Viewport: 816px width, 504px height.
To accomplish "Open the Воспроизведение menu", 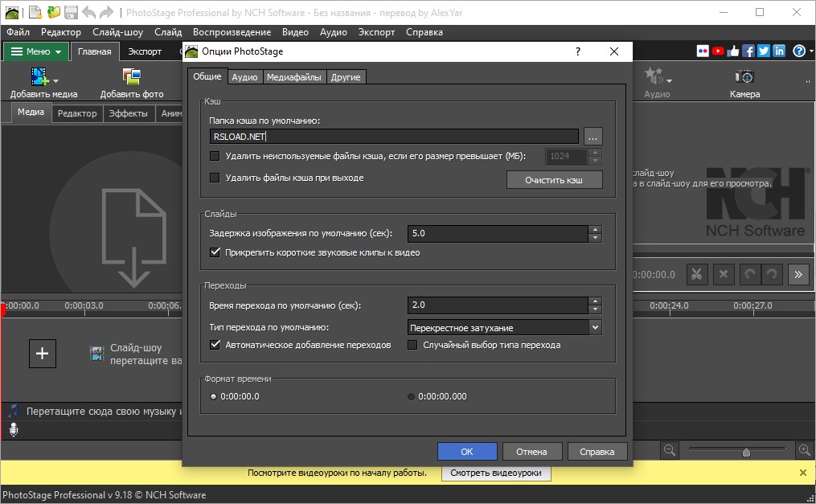I will [232, 31].
